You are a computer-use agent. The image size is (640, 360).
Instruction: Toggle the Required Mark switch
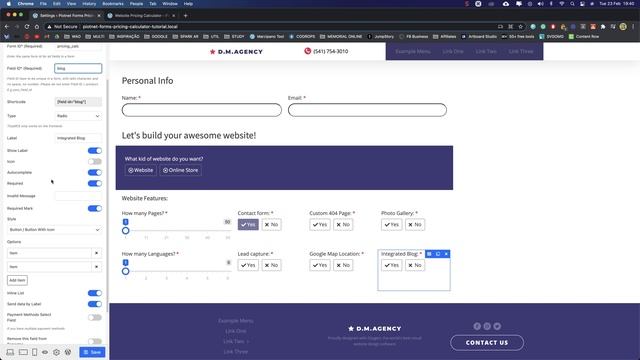click(x=95, y=209)
